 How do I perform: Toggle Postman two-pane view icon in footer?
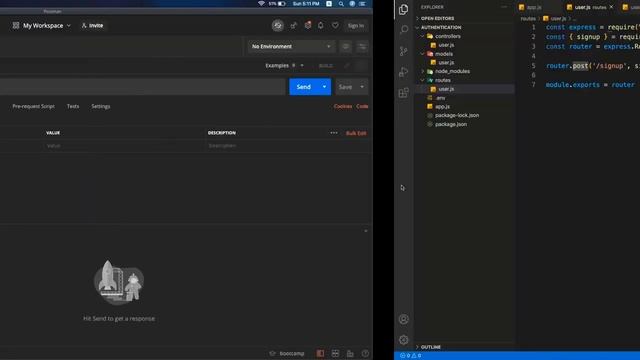335,353
